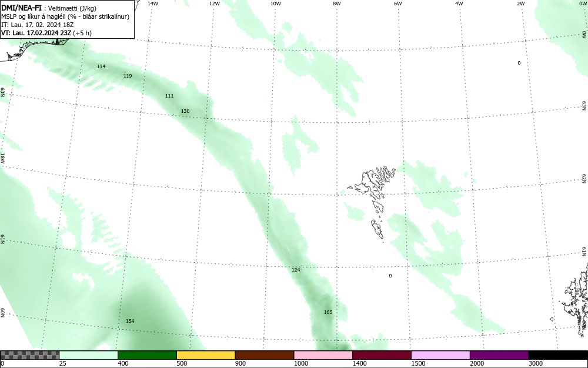Click the legend label 3000

tap(536, 363)
